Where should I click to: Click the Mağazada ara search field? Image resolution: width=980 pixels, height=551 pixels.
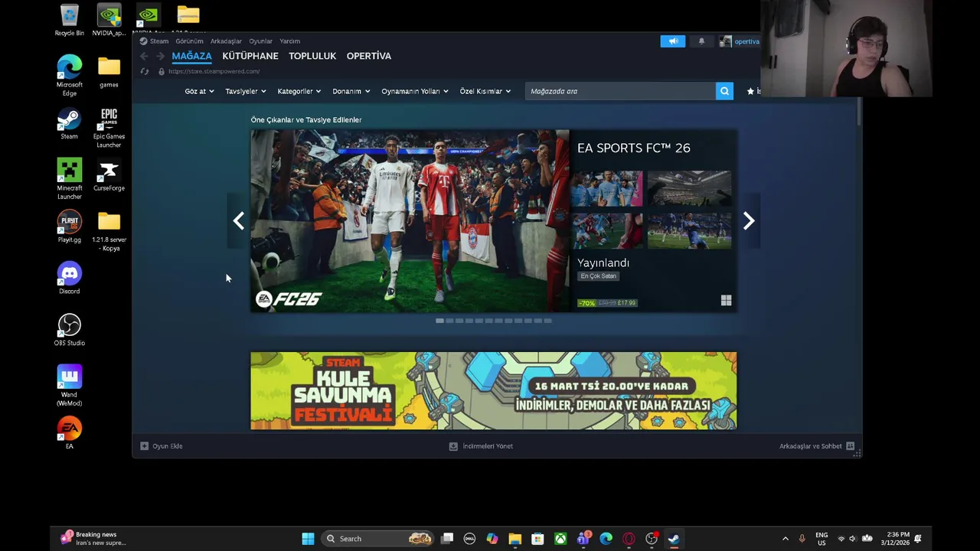click(620, 91)
